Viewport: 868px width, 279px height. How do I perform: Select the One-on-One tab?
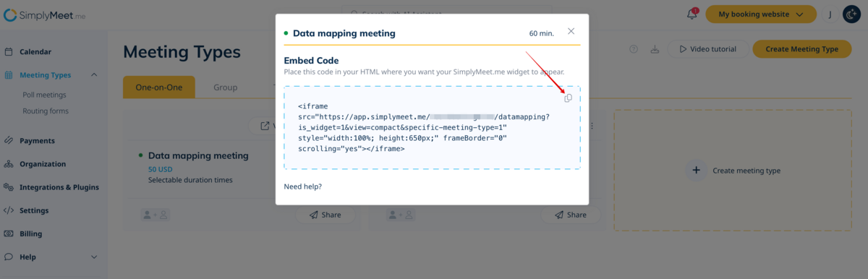coord(159,87)
